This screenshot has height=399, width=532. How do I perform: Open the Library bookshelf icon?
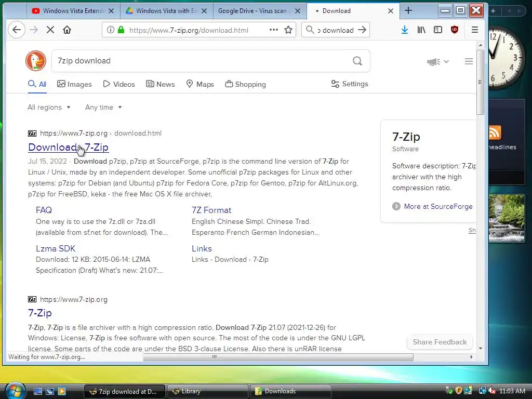click(421, 30)
